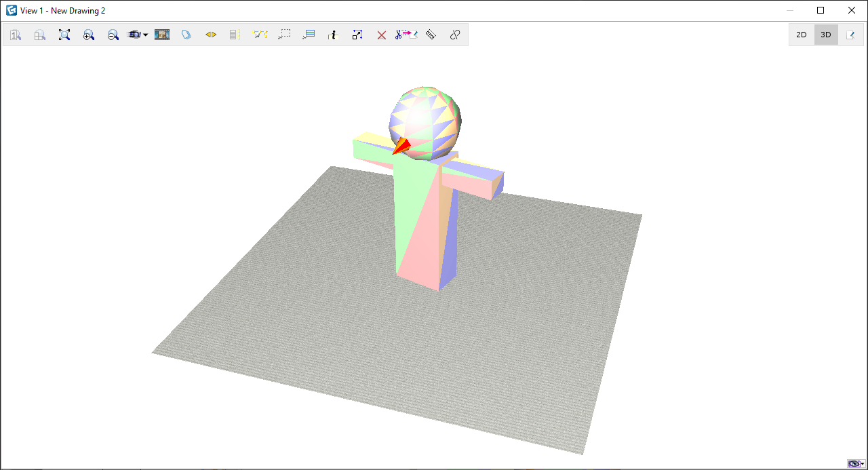Click the zoom to 1:1 scale icon

tap(16, 35)
